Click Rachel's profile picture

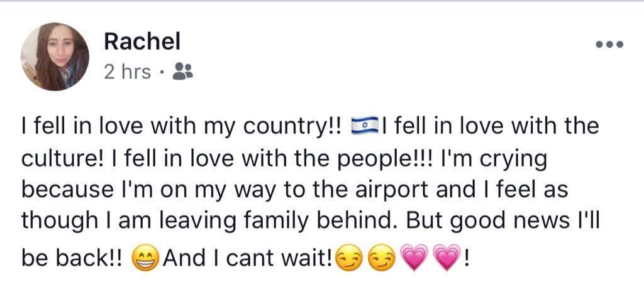coord(55,57)
